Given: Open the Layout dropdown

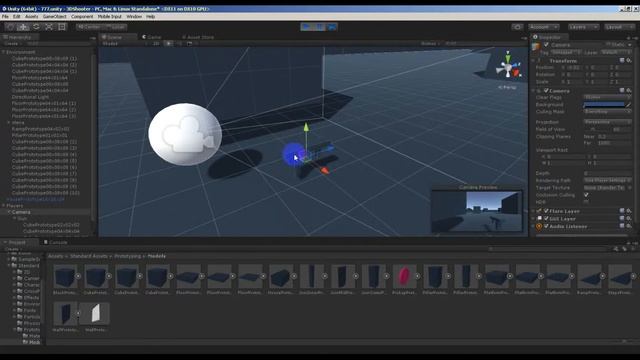Looking at the screenshot, I should 619,27.
